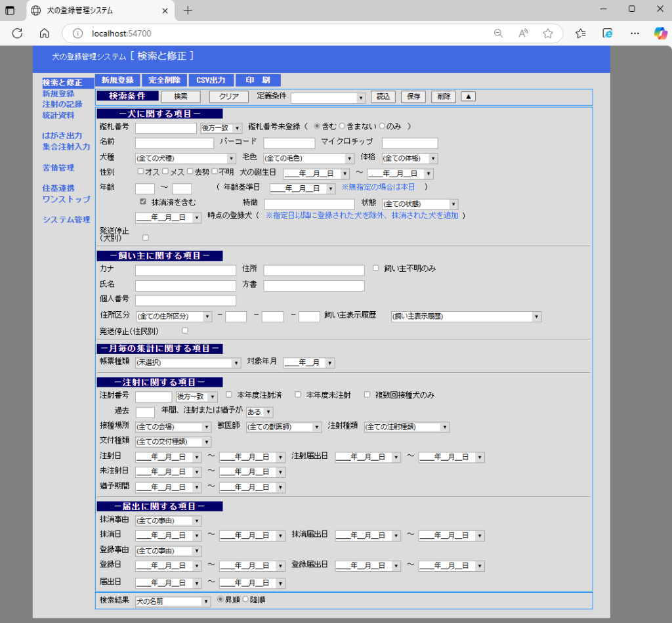Select the 降順 radio button
Screen dimensions: 672x623
(246, 599)
